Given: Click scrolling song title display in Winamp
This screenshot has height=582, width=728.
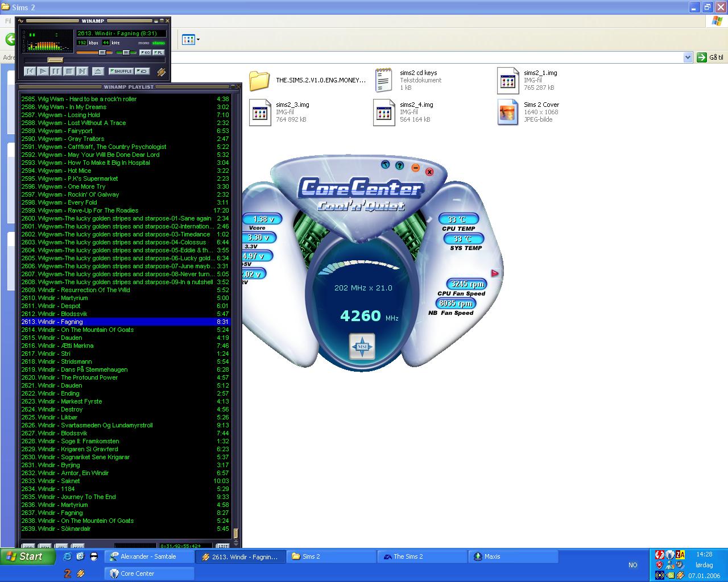Looking at the screenshot, I should (x=121, y=34).
